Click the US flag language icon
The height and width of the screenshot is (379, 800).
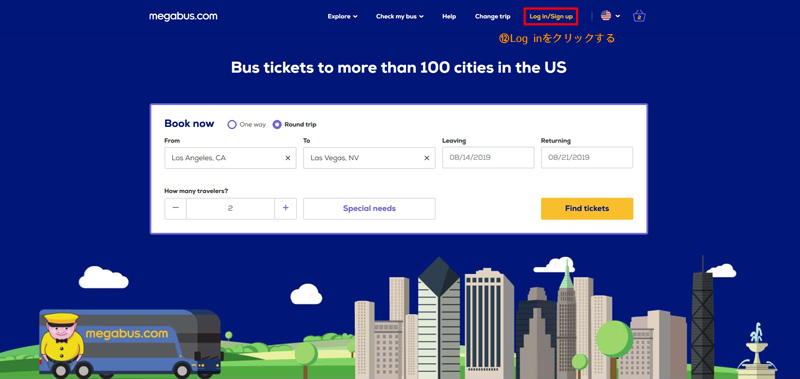pos(606,16)
